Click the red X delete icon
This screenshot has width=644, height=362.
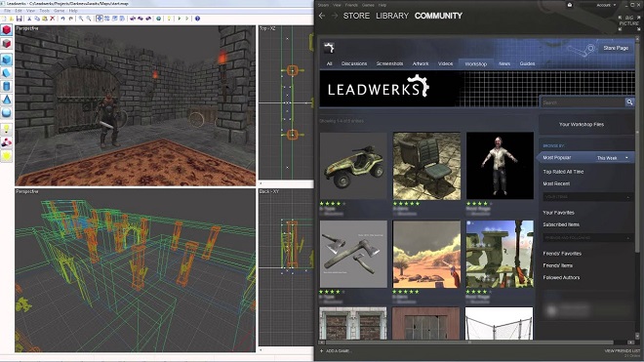click(53, 19)
